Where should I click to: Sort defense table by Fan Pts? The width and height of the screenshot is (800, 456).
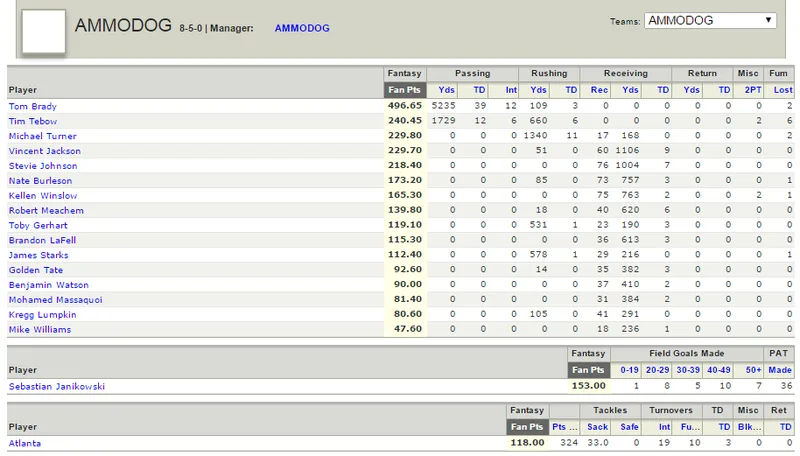[527, 427]
